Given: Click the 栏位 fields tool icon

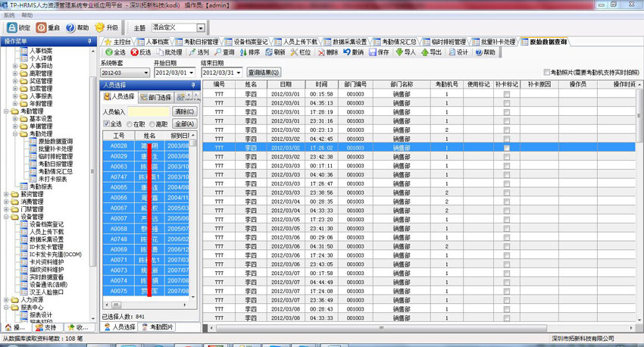Looking at the screenshot, I should pos(294,52).
